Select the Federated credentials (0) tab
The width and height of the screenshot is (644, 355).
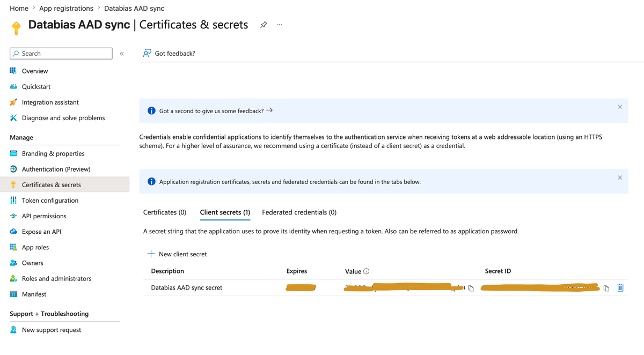(x=299, y=212)
